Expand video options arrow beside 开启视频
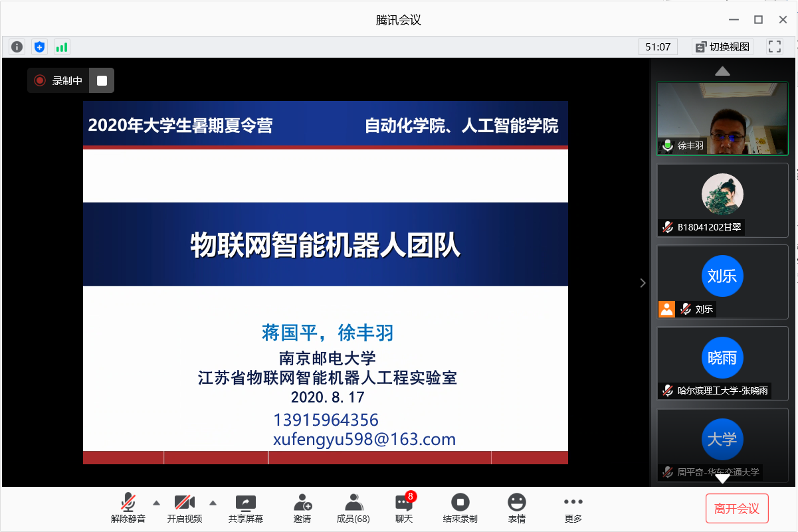 (213, 502)
